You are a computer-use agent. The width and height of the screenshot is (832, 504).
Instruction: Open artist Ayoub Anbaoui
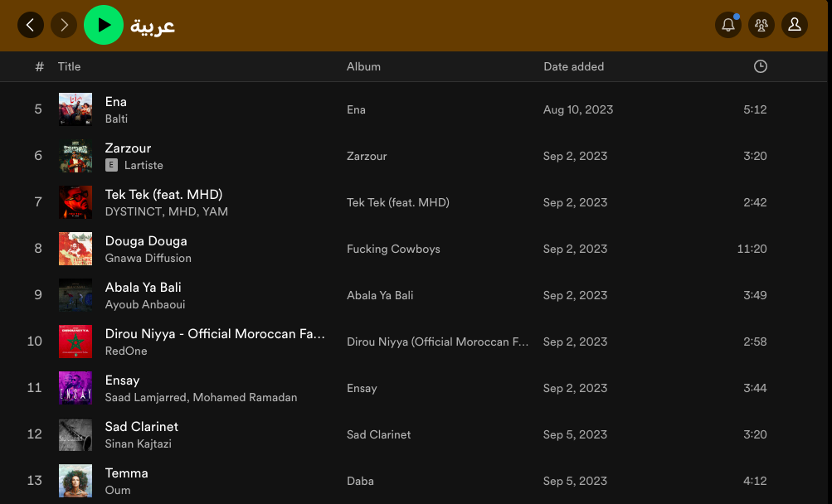point(145,304)
